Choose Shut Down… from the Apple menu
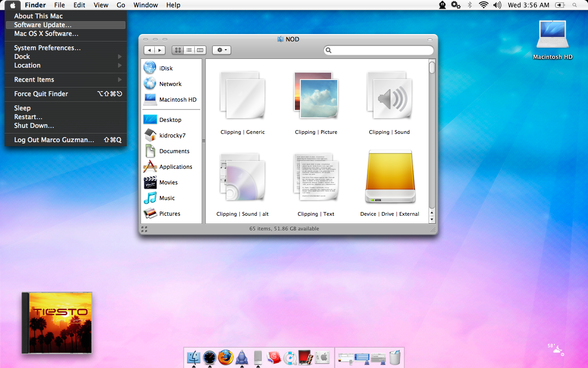The height and width of the screenshot is (368, 588). [x=65, y=126]
